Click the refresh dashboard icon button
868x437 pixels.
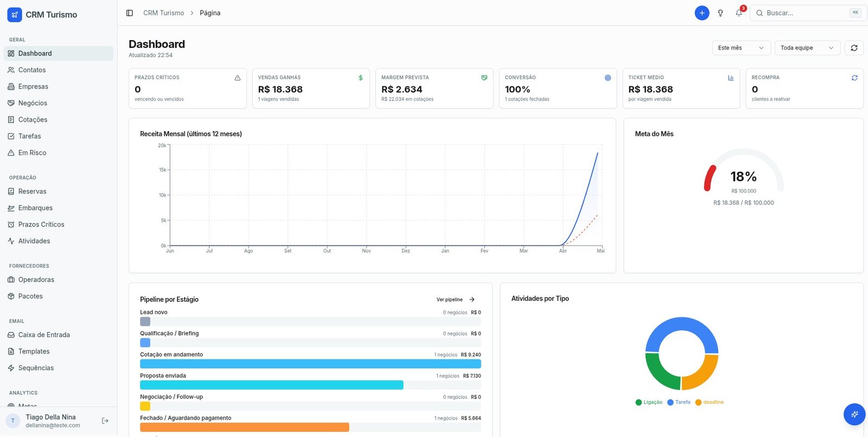coord(854,48)
